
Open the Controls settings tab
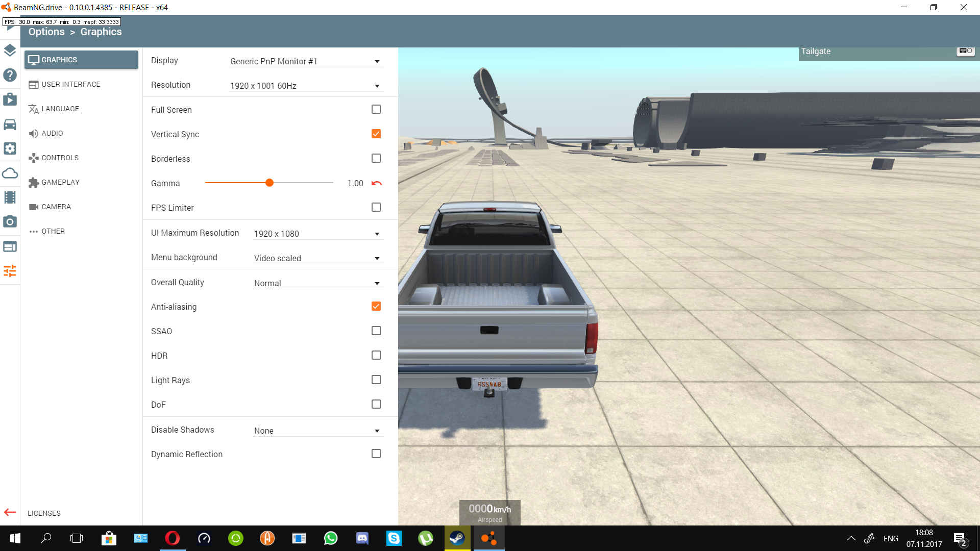[60, 158]
